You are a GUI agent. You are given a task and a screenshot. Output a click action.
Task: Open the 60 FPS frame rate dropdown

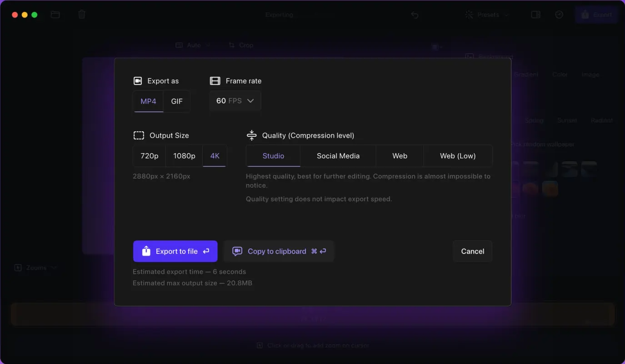point(235,101)
